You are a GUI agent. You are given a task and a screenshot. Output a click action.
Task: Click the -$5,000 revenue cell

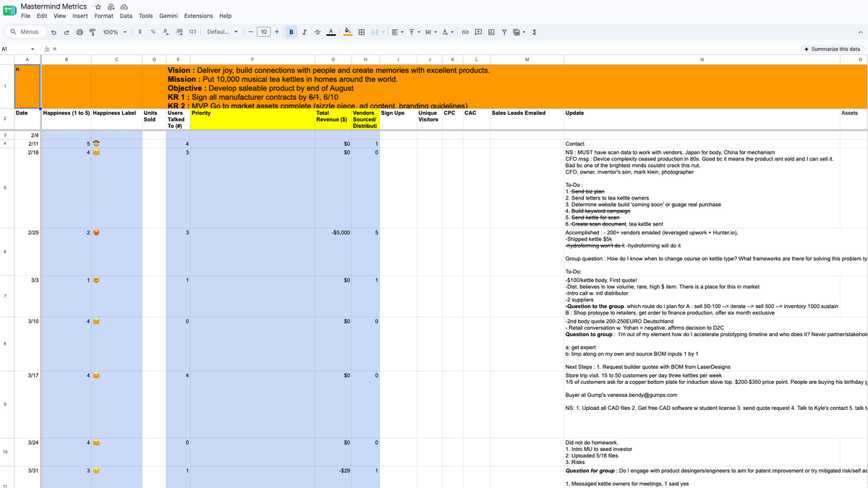(333, 251)
